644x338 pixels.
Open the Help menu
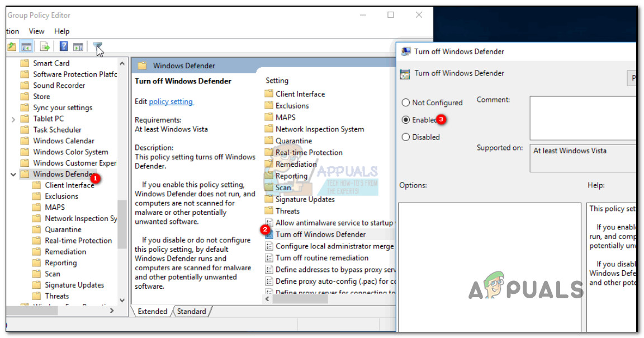[x=61, y=31]
